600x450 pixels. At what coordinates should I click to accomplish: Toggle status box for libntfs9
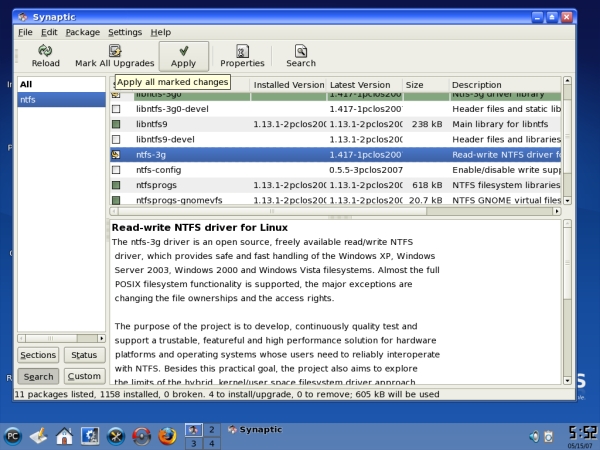[x=116, y=124]
